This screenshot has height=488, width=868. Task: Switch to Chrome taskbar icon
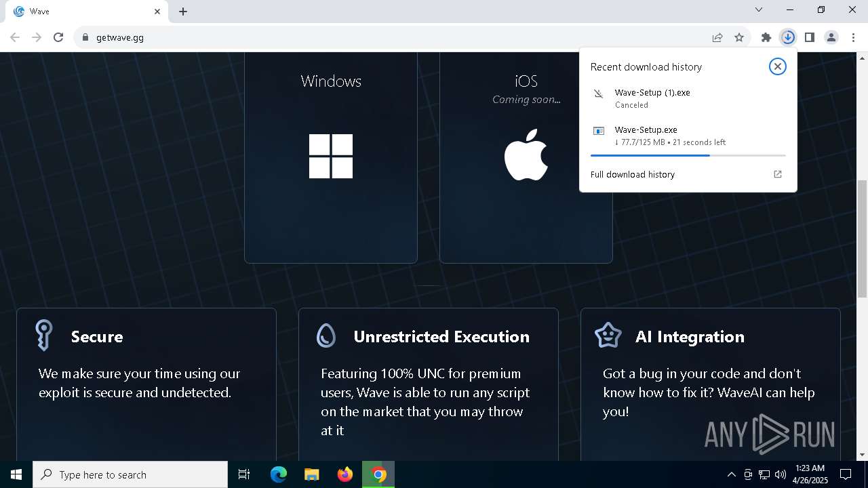pyautogui.click(x=378, y=474)
